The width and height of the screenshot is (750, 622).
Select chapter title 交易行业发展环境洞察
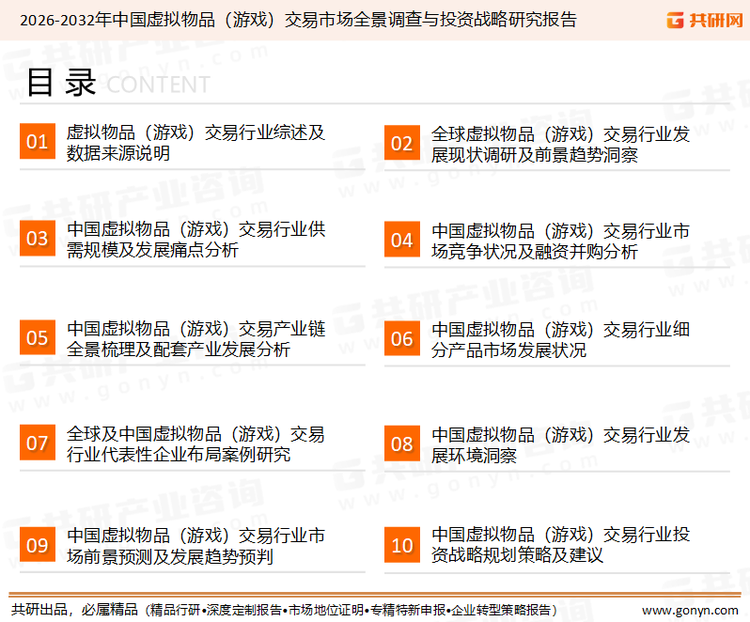click(x=560, y=445)
